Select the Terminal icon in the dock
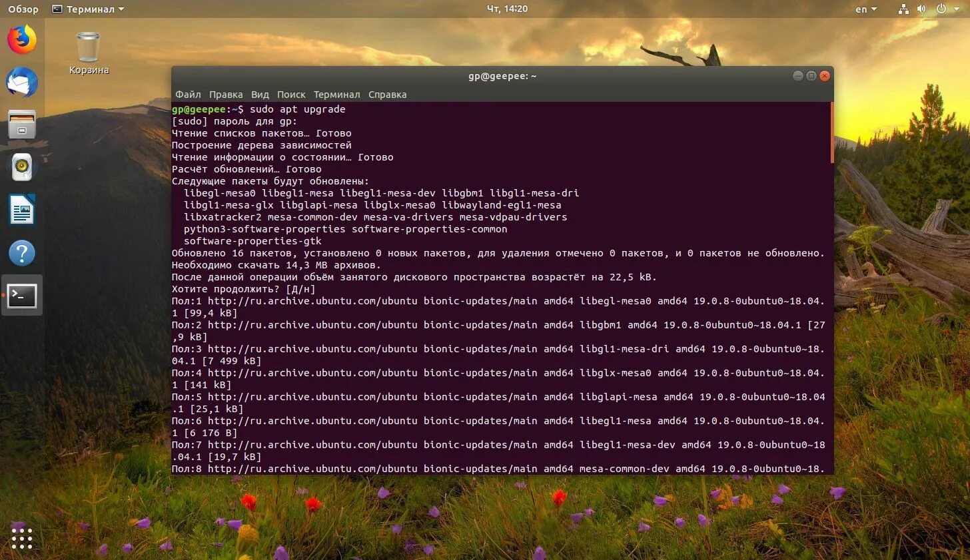Image resolution: width=970 pixels, height=560 pixels. (x=22, y=295)
